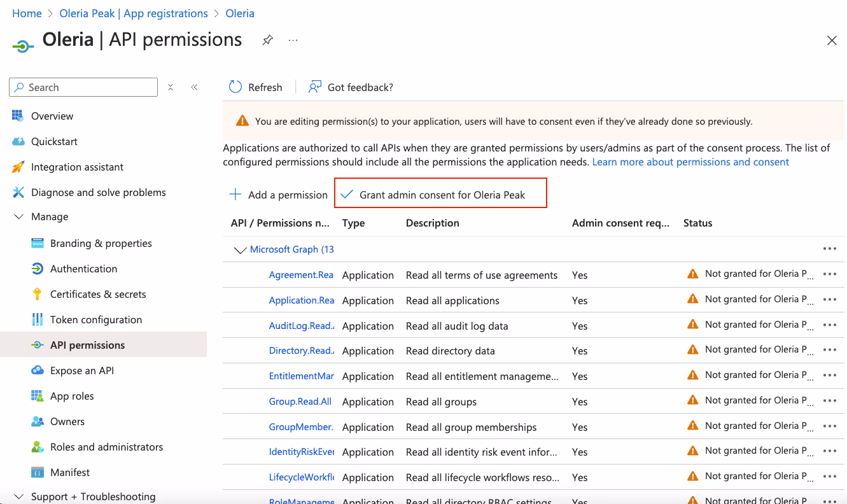Expand the Support + Troubleshooting section

pos(18,497)
